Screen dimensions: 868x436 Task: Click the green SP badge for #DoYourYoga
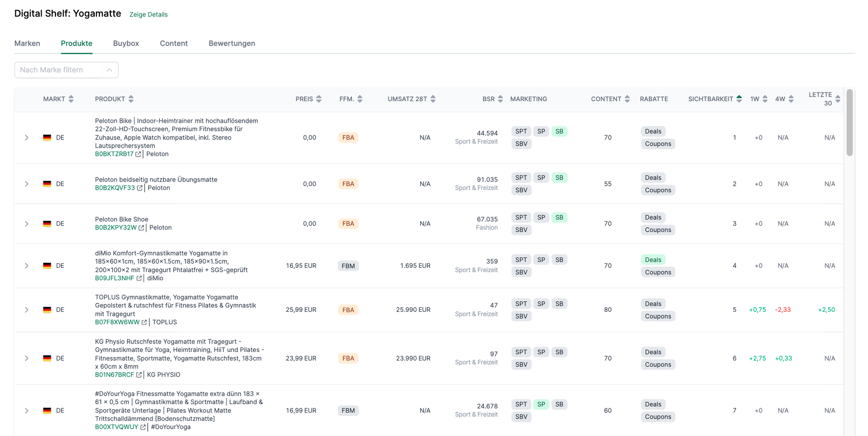click(x=541, y=404)
